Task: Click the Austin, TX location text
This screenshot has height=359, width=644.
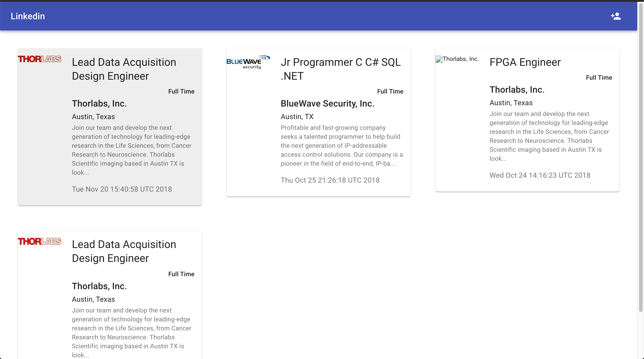Action: pos(297,117)
